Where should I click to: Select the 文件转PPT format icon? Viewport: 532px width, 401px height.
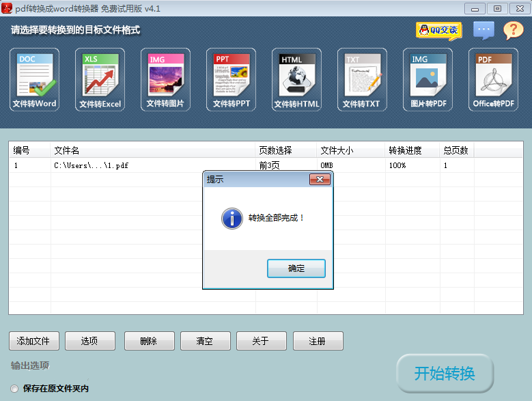tap(231, 80)
